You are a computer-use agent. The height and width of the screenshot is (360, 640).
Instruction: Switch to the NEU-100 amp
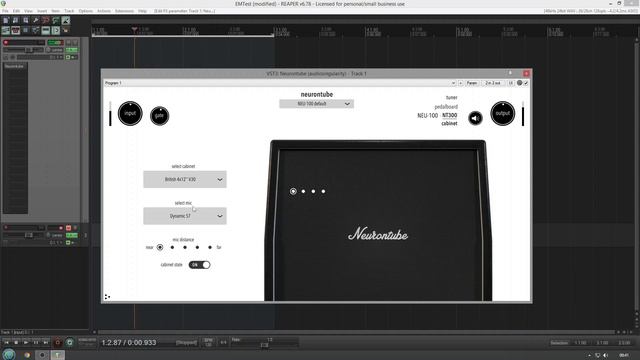427,116
